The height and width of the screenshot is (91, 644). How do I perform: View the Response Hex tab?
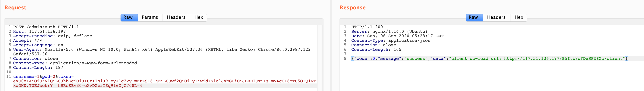[x=519, y=17]
